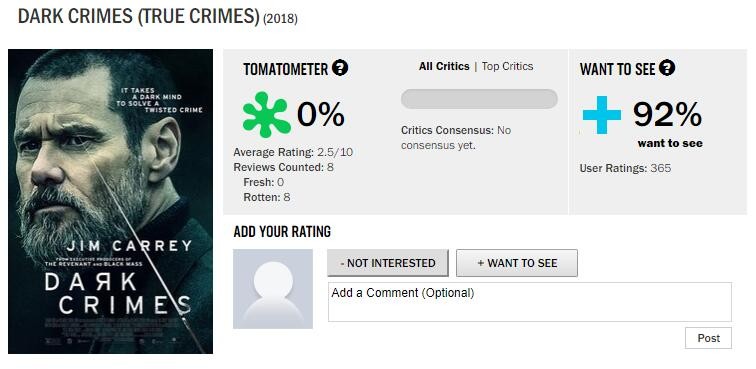Click the 0% Tomatometer score
756x369 pixels.
point(321,115)
